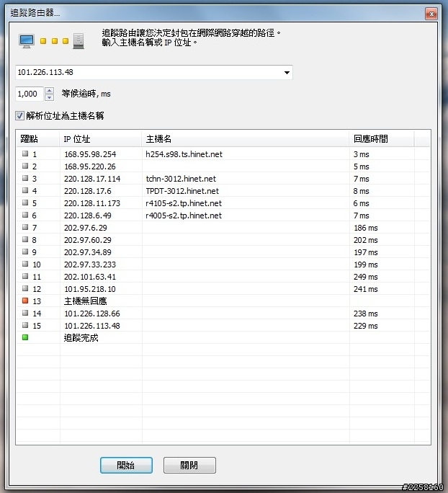Click the 追蹤完成 status text
Image resolution: width=448 pixels, height=493 pixels.
point(81,338)
